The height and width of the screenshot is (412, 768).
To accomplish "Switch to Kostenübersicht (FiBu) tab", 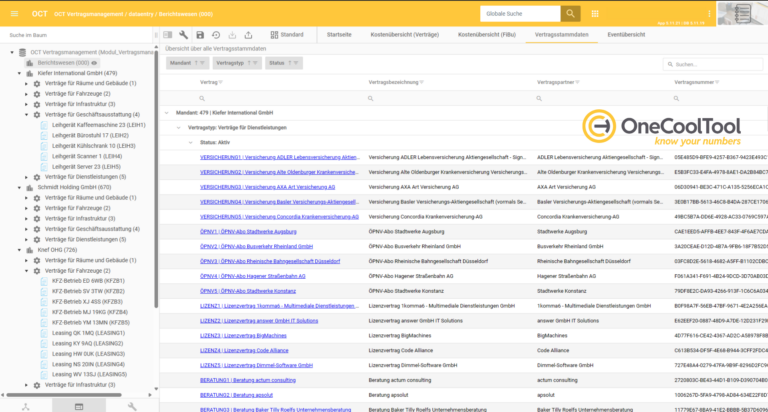I will pyautogui.click(x=487, y=35).
